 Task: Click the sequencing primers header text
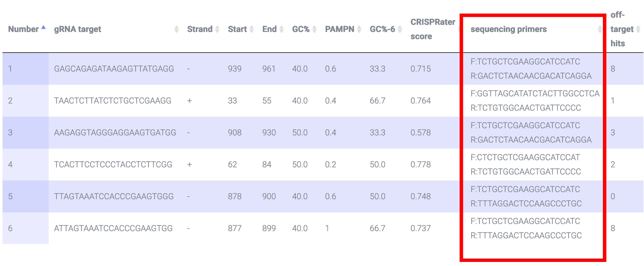tap(508, 29)
